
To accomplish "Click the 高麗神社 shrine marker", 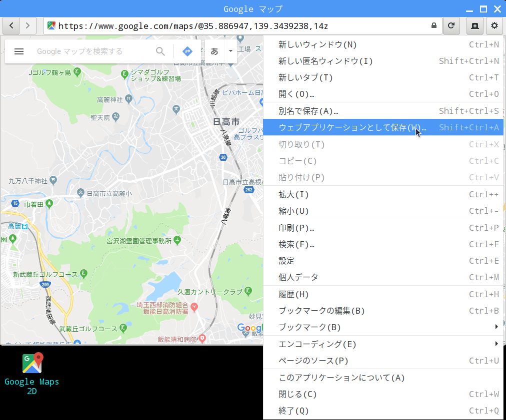I will (x=129, y=99).
